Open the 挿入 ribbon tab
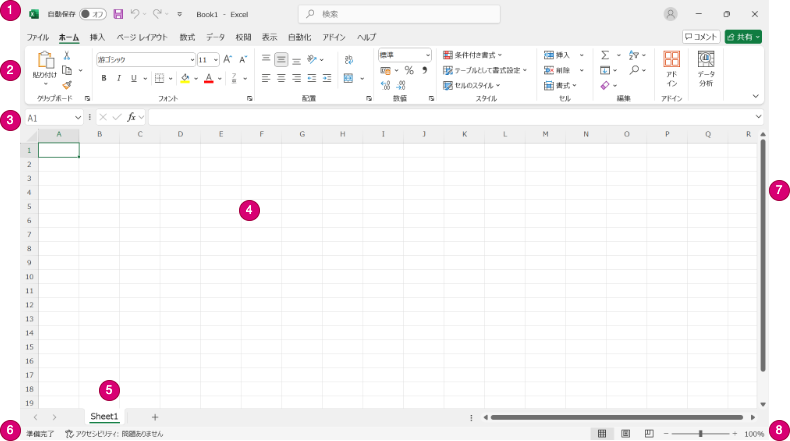The image size is (790, 441). point(97,37)
